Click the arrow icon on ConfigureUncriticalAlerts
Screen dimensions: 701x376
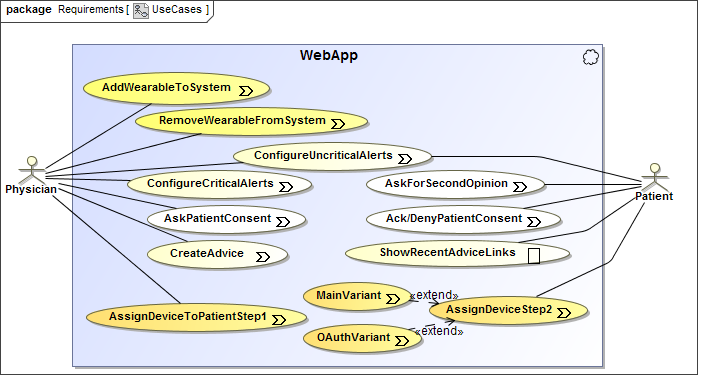point(405,159)
